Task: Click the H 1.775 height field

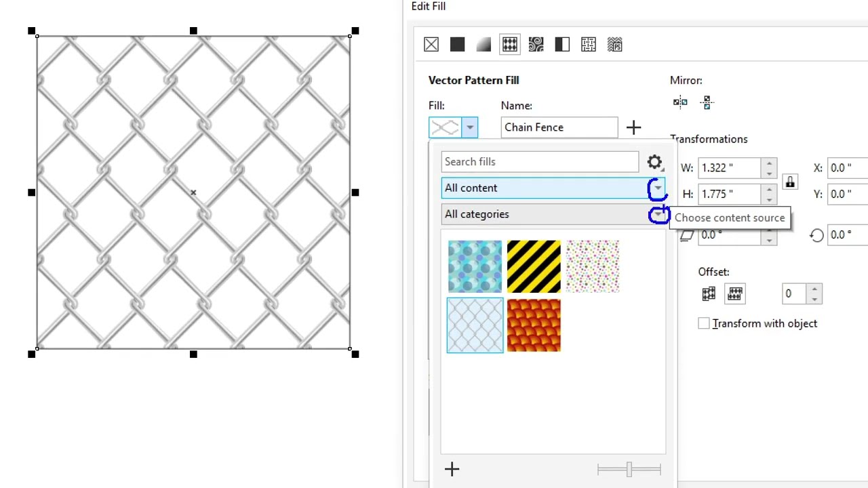Action: (730, 195)
